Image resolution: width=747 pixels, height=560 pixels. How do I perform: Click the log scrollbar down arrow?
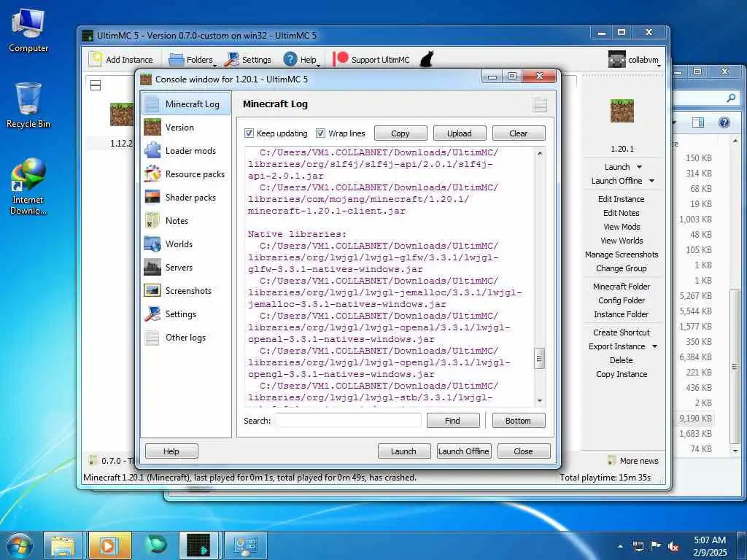[539, 400]
